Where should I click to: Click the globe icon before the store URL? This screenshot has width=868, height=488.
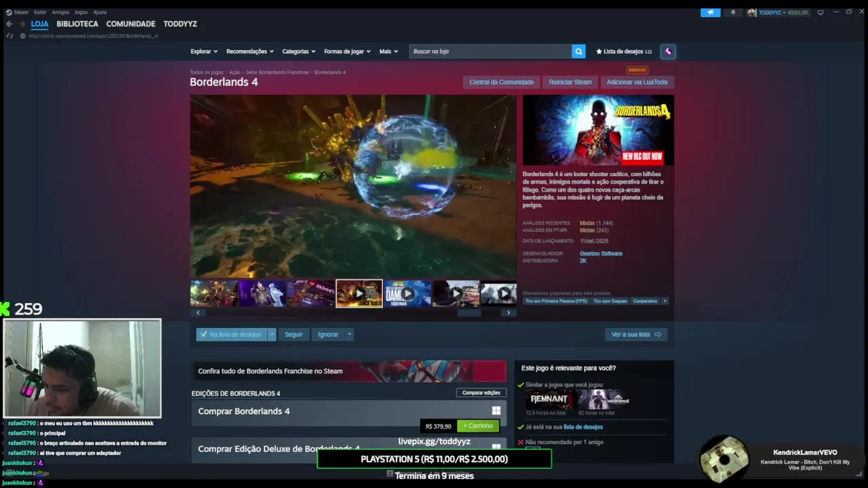pyautogui.click(x=22, y=36)
